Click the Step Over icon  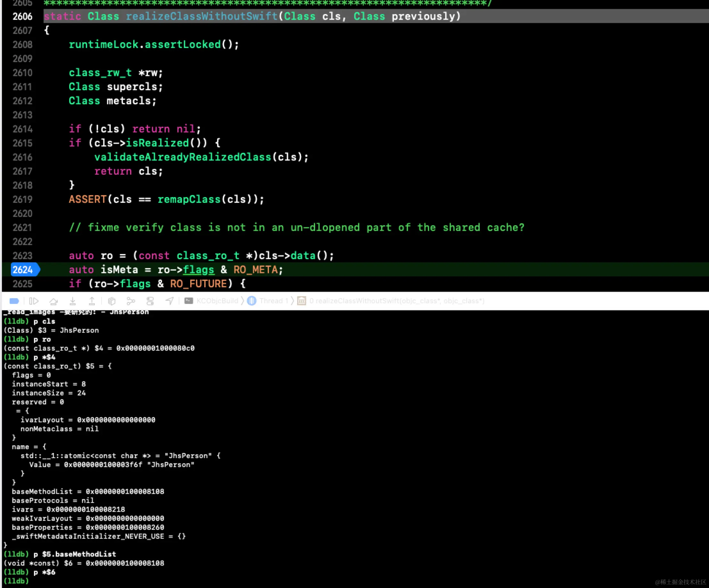(53, 301)
